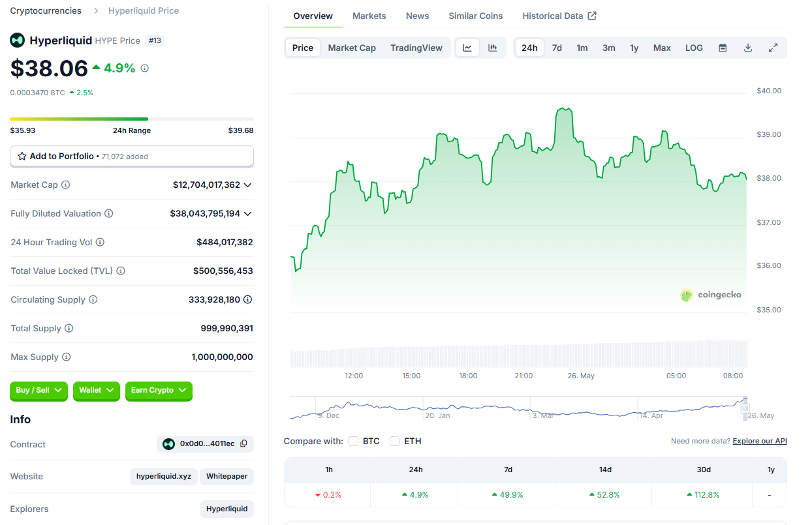Open the Similar Coins tab
Image resolution: width=812 pixels, height=525 pixels.
(x=476, y=16)
